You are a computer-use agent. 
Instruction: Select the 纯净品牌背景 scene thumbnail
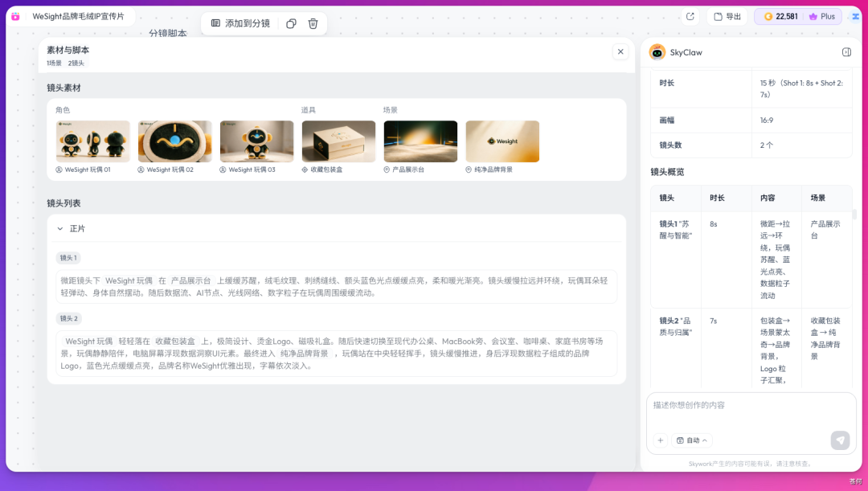click(502, 141)
